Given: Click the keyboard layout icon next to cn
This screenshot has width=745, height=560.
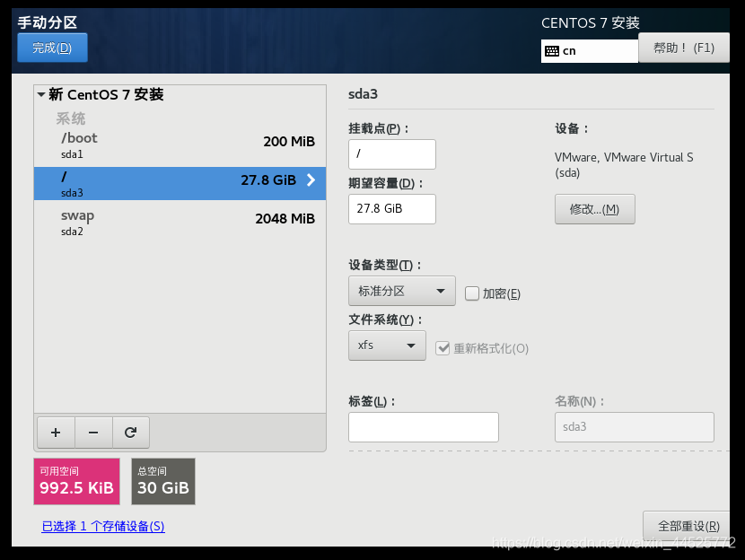Looking at the screenshot, I should (552, 51).
